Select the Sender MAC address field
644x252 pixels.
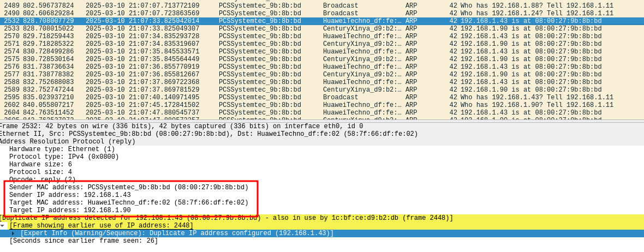128,188
